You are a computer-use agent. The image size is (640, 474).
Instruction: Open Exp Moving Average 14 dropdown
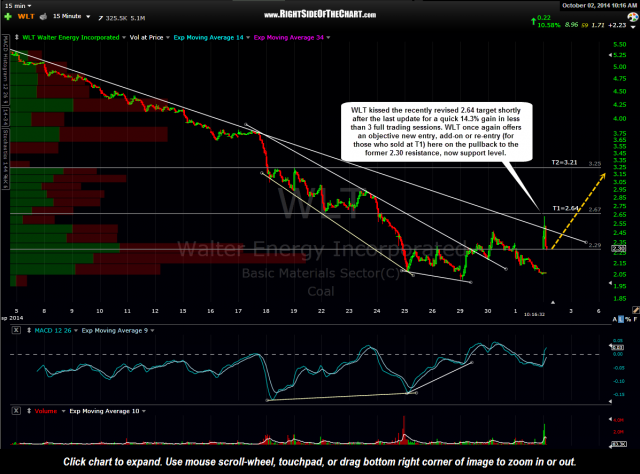(x=247, y=38)
